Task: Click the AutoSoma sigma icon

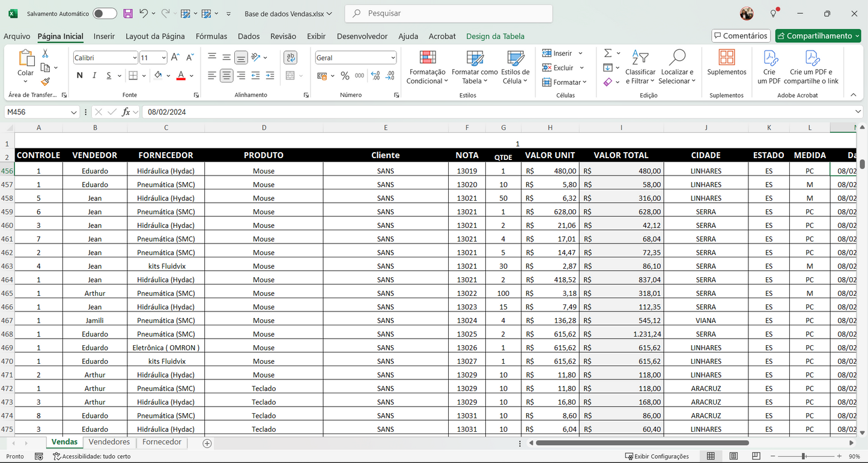Action: 609,53
